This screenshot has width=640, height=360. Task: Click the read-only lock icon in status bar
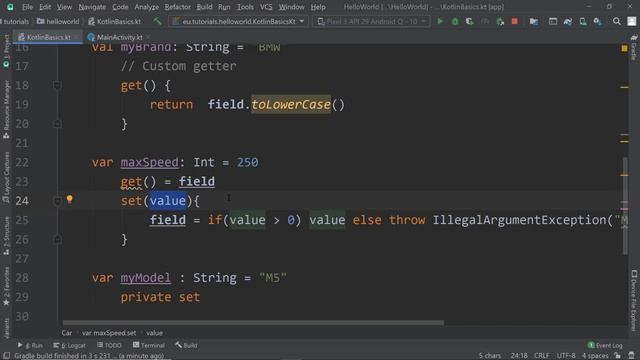[x=618, y=356]
